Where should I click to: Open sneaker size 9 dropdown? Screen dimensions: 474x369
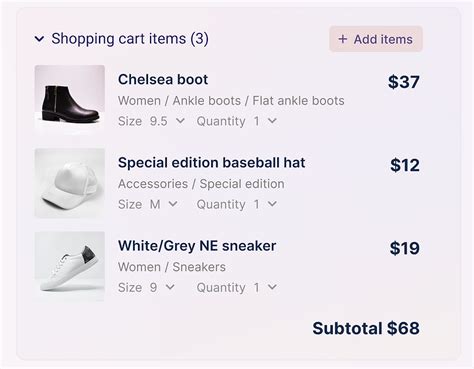(146, 287)
